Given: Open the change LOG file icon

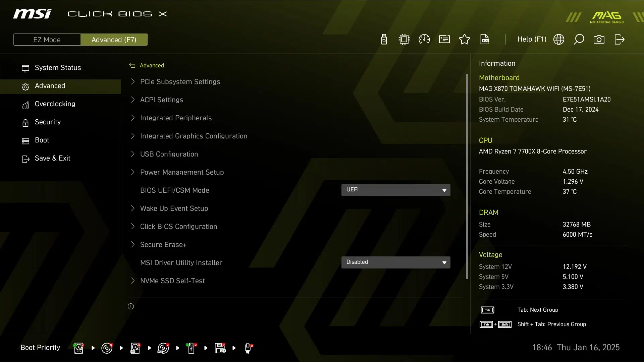Looking at the screenshot, I should pyautogui.click(x=485, y=39).
